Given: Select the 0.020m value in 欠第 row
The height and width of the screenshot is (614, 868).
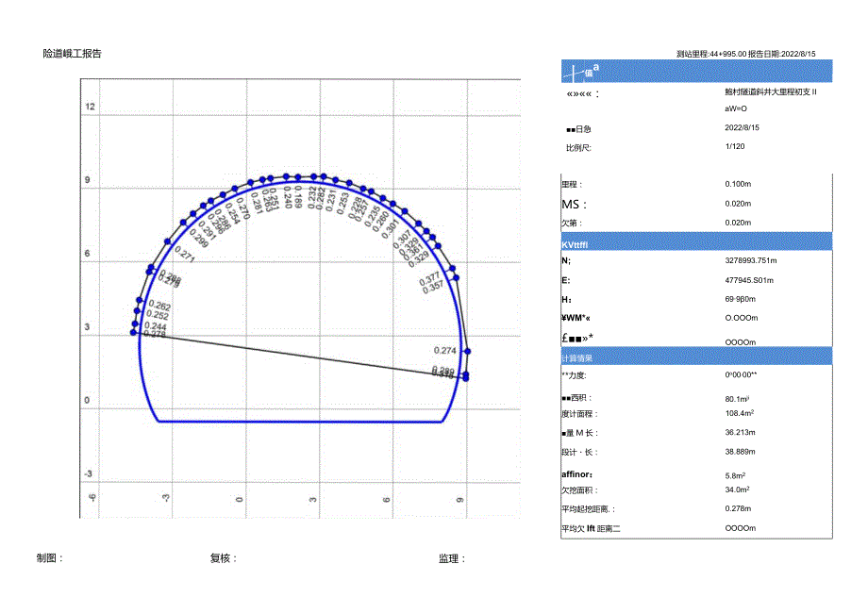Looking at the screenshot, I should tap(738, 223).
